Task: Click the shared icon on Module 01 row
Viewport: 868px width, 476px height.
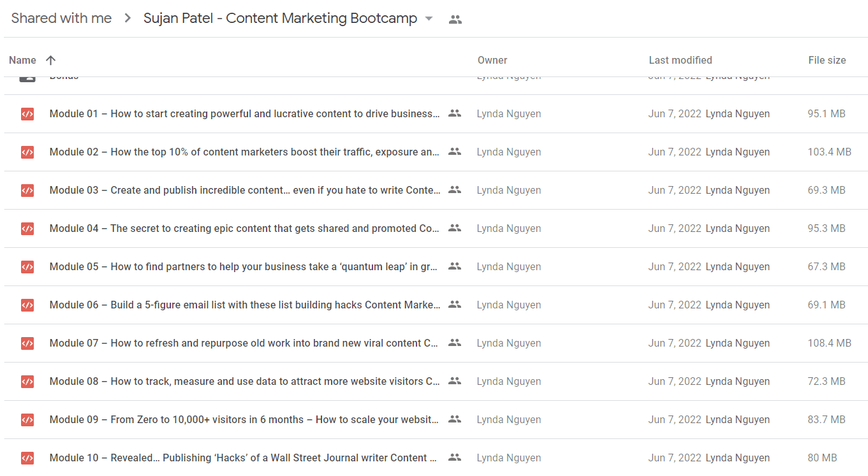Action: tap(455, 113)
